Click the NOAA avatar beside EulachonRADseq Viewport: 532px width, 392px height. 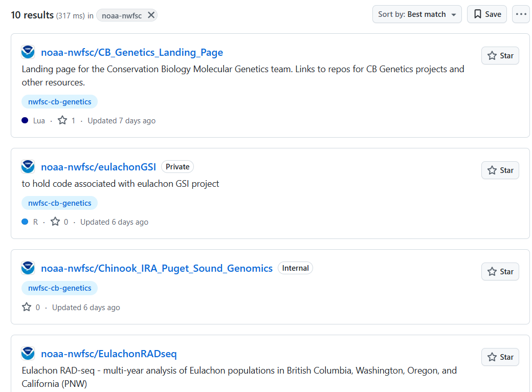click(x=28, y=354)
